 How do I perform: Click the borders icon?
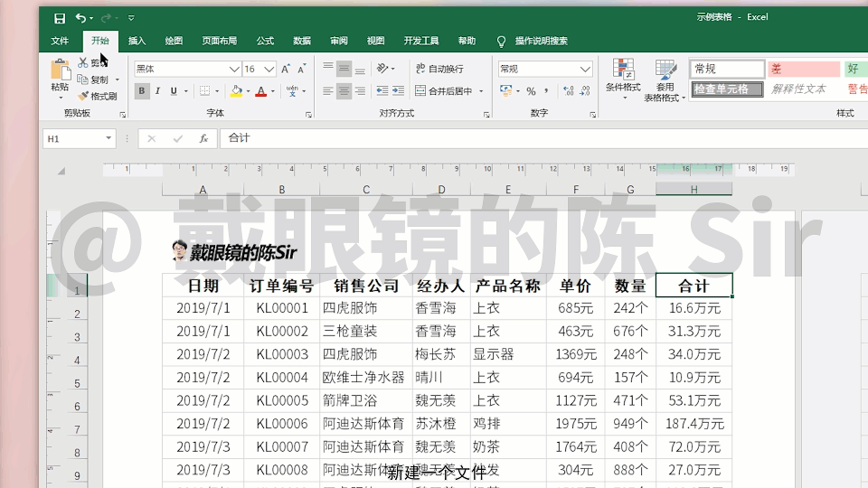coord(205,90)
